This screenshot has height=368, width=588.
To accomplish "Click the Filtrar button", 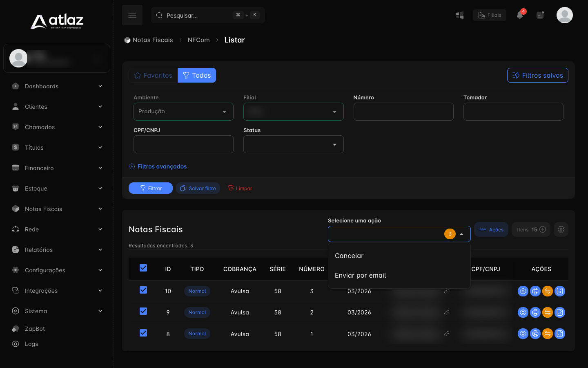I will point(151,188).
